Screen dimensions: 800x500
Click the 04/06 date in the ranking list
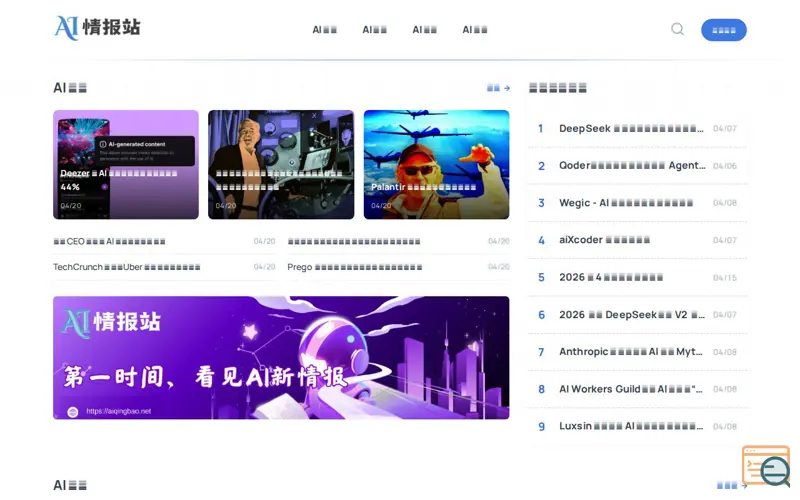pyautogui.click(x=724, y=166)
